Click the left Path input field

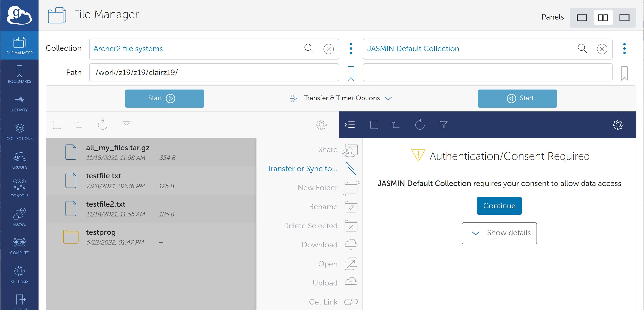click(214, 73)
